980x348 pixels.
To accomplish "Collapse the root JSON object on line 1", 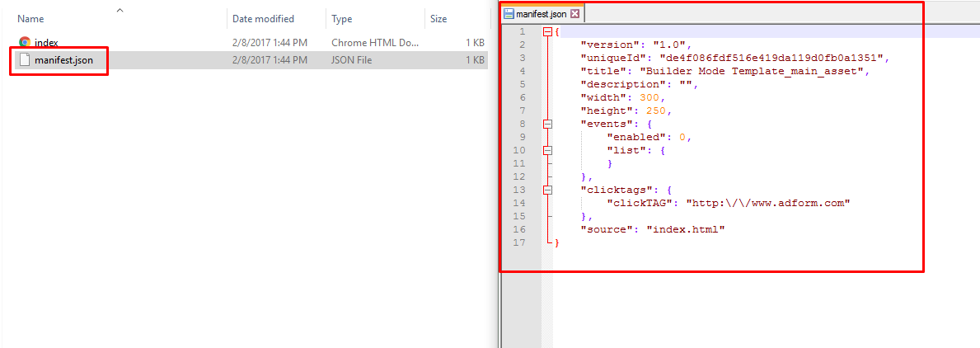I will click(548, 32).
